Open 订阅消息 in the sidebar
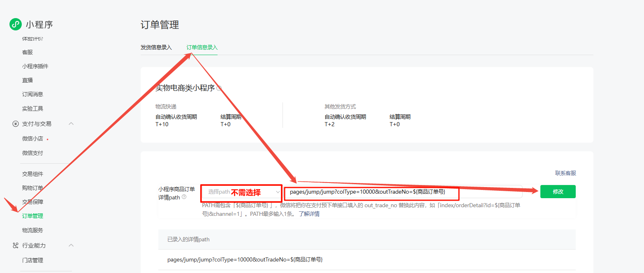Viewport: 644px width, 273px height. tap(32, 94)
